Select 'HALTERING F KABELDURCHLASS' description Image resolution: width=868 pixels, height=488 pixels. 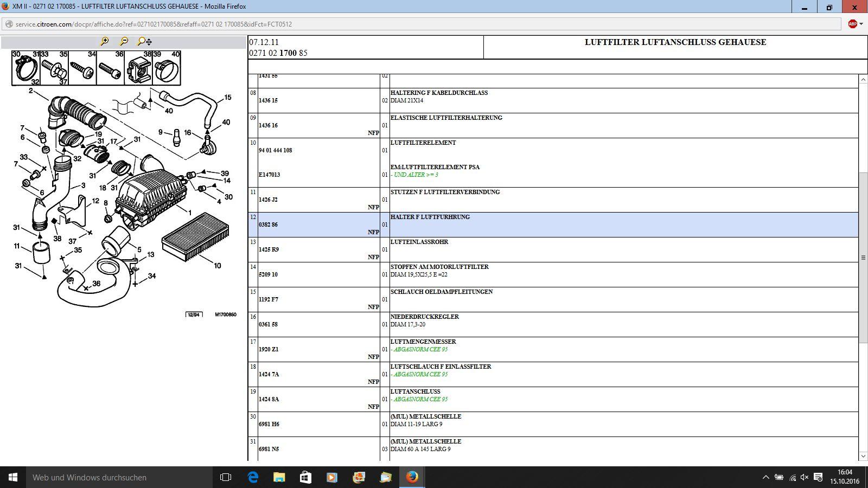tap(439, 93)
